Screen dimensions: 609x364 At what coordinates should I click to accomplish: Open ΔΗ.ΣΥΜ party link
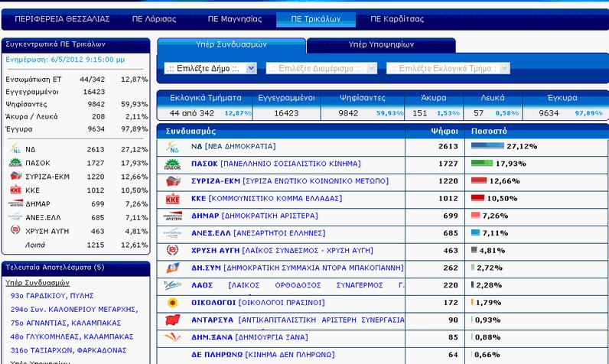tap(298, 268)
